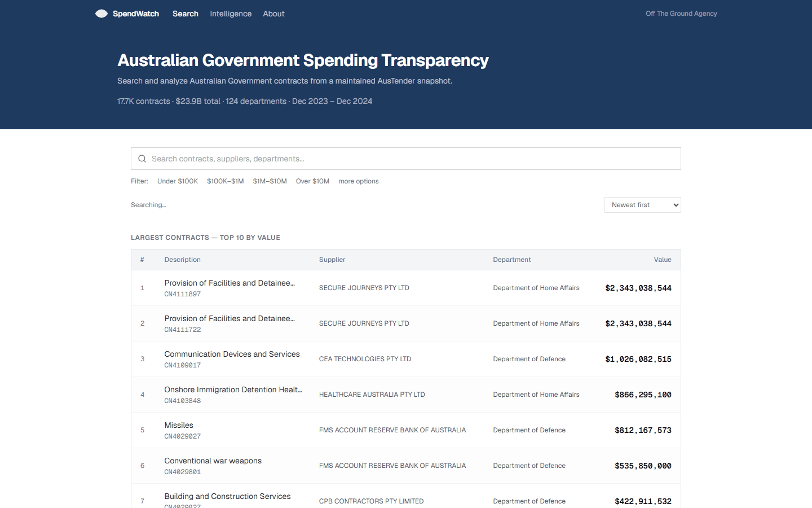812x508 pixels.
Task: Click the $866,295,100 value
Action: (x=643, y=395)
